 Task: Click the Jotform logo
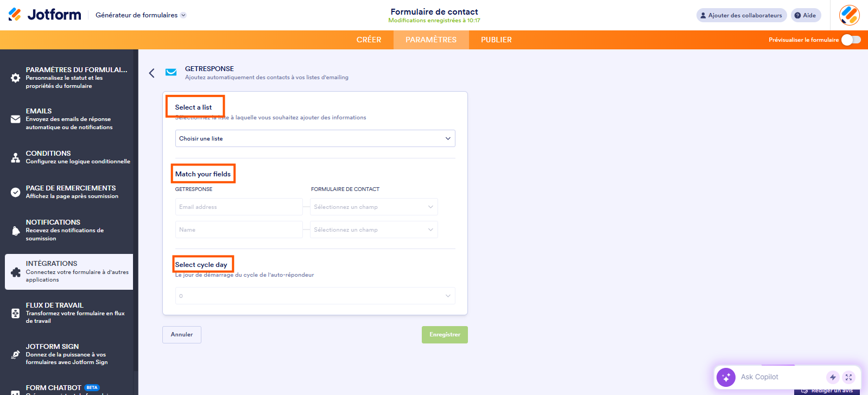(x=45, y=15)
